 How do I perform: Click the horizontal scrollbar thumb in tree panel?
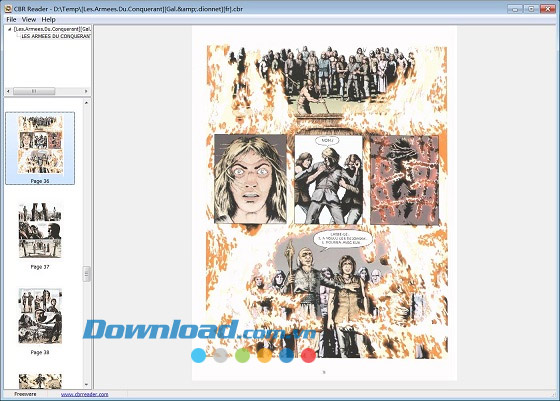click(34, 91)
